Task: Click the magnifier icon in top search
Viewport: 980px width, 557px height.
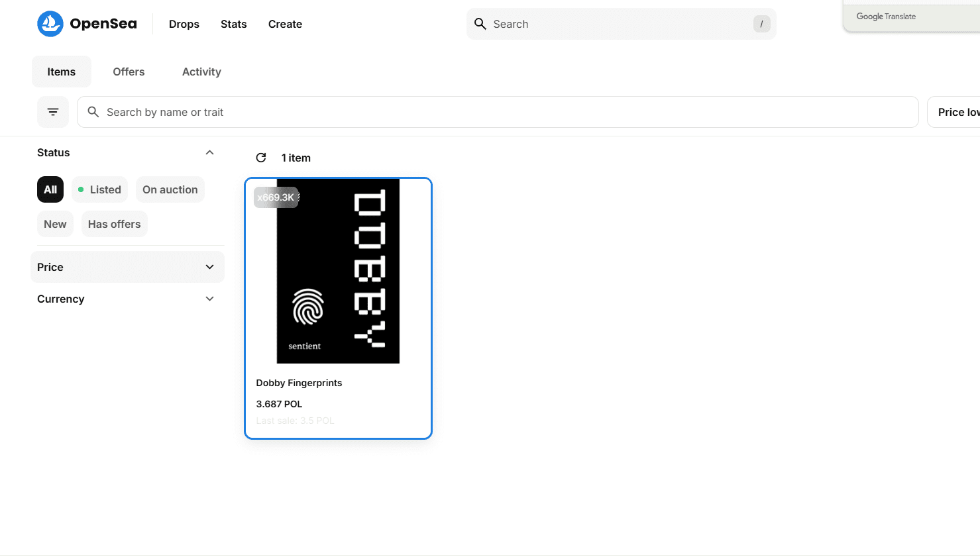Action: pos(480,24)
